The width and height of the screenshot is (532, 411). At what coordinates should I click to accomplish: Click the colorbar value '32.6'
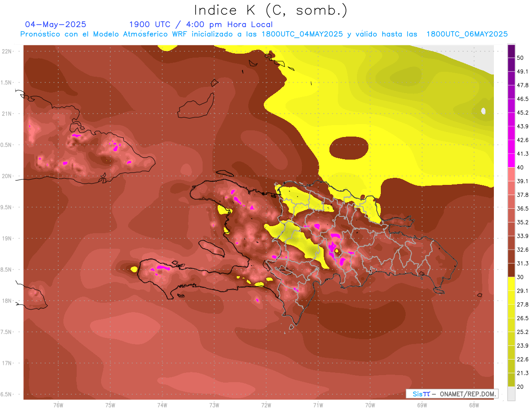(523, 250)
